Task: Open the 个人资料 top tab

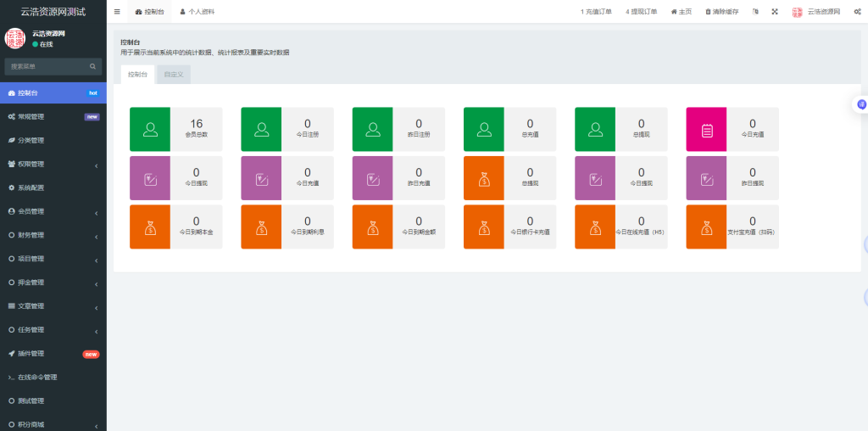Action: click(197, 12)
